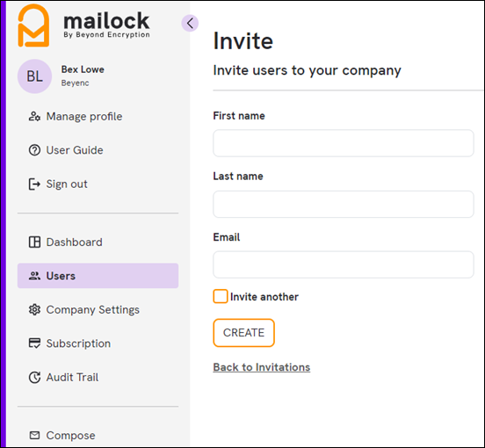The width and height of the screenshot is (485, 448).
Task: Open the Users menu item
Action: point(98,276)
